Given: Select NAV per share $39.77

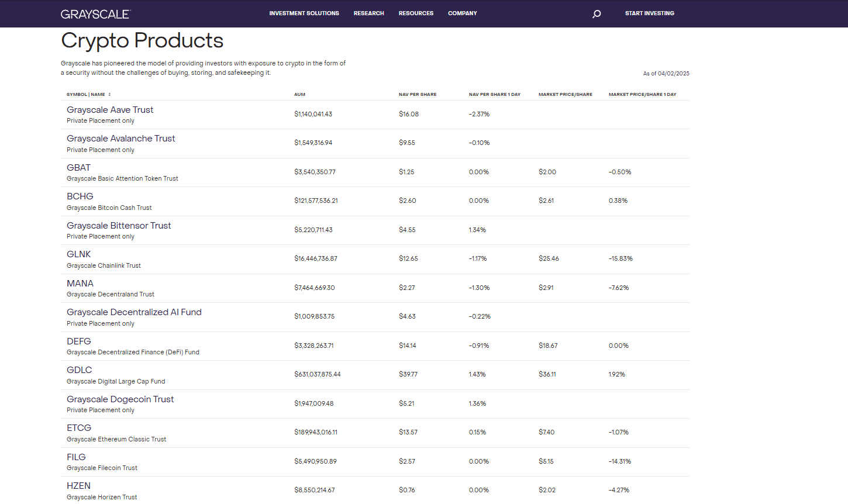Looking at the screenshot, I should coord(408,374).
